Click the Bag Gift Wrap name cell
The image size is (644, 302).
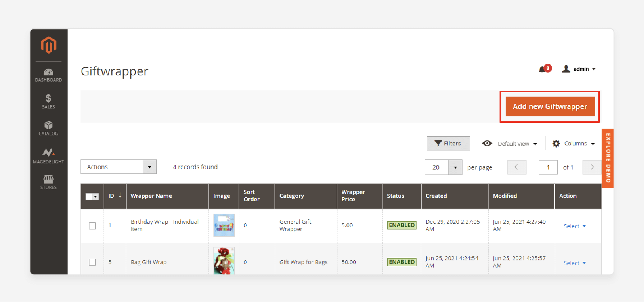point(149,262)
